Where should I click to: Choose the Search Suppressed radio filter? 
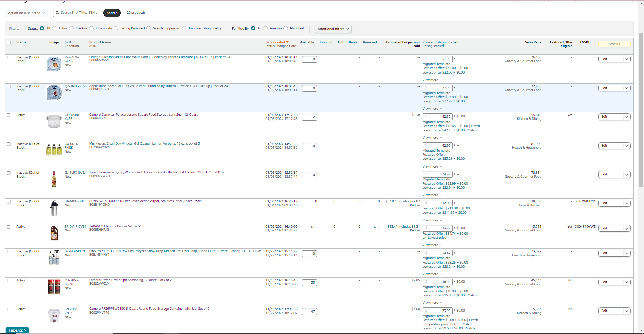point(149,28)
